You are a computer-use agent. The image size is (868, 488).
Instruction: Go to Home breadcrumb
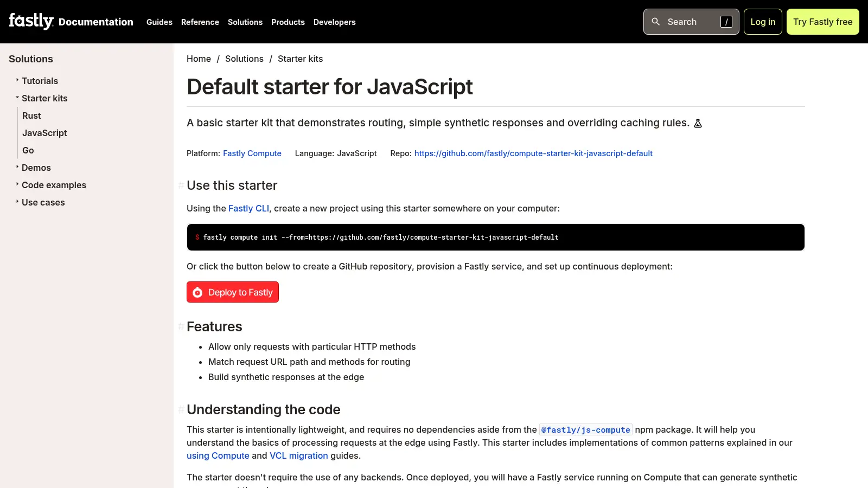(x=199, y=59)
